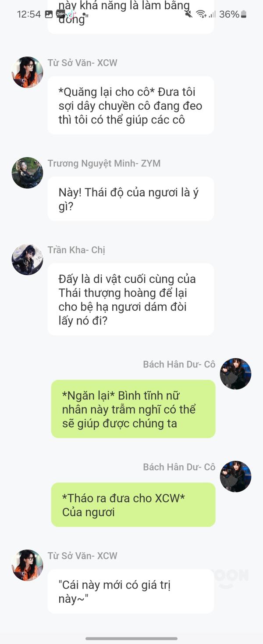Tap sender name 'Trần Kha- Chị'
This screenshot has height=644, width=263.
pos(76,250)
